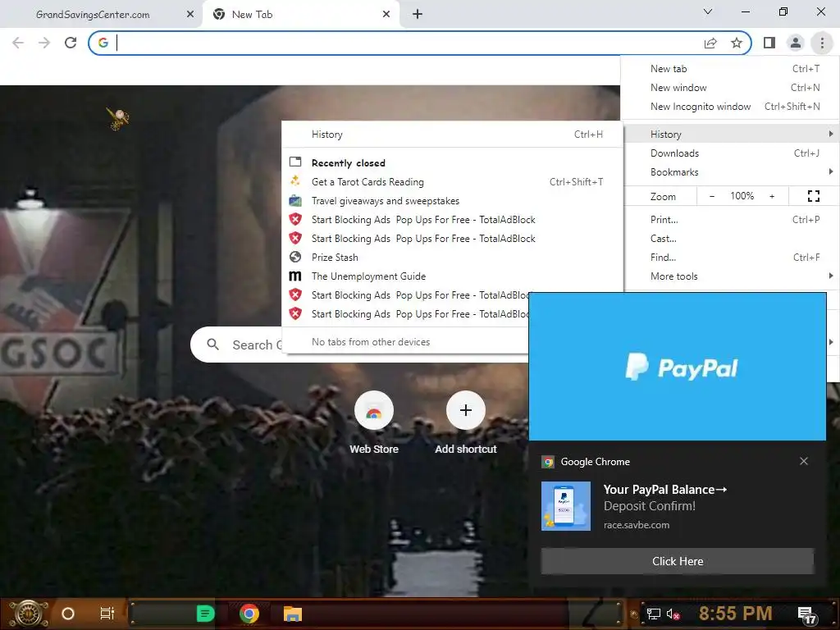The width and height of the screenshot is (840, 630).
Task: Open the notification center with 17 badge
Action: pyautogui.click(x=806, y=615)
